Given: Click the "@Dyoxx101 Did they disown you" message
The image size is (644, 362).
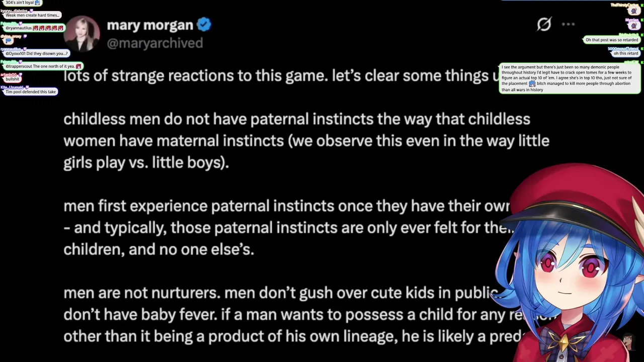Looking at the screenshot, I should (x=36, y=53).
